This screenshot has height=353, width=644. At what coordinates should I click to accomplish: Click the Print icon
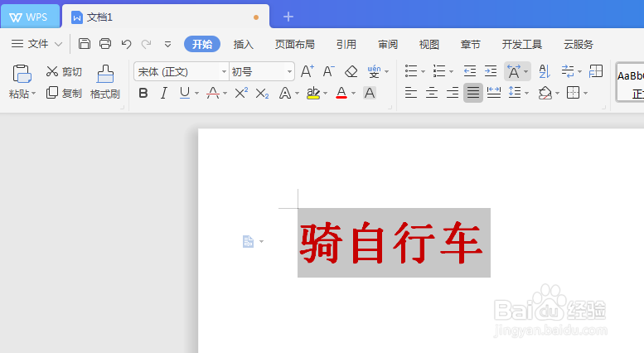[105, 44]
